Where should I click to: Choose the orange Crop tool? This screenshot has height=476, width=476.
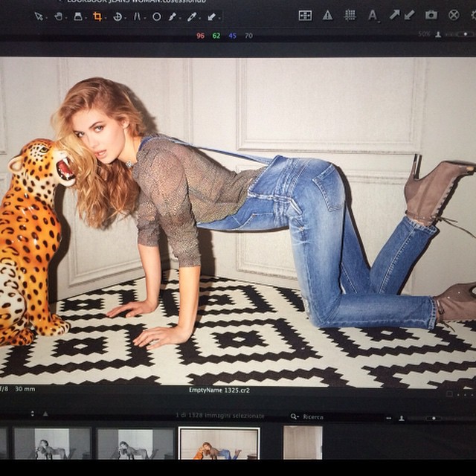point(97,16)
